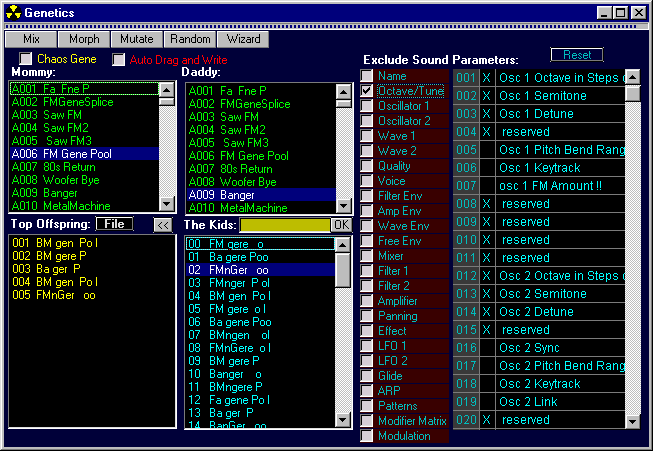Select A008 Woofer Bye in Mommy list

(48, 180)
